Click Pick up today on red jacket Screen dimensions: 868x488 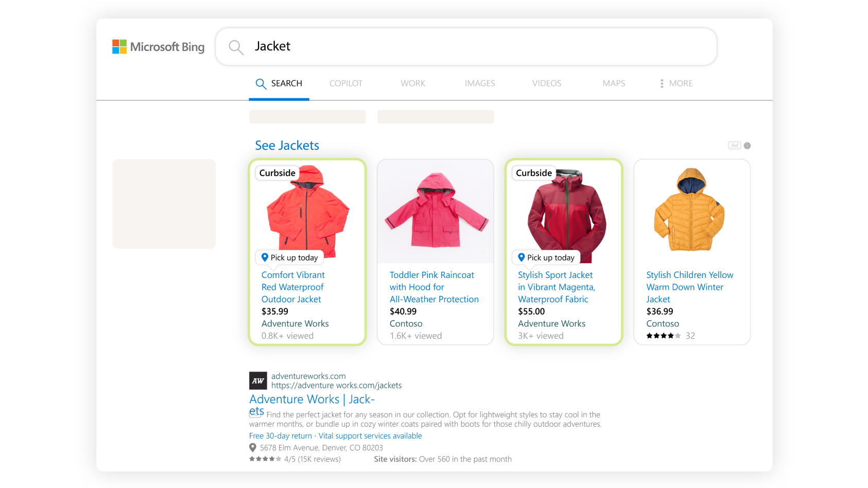pyautogui.click(x=289, y=257)
